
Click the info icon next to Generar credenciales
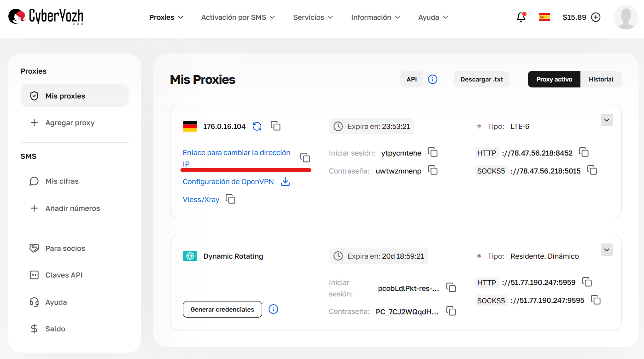273,309
